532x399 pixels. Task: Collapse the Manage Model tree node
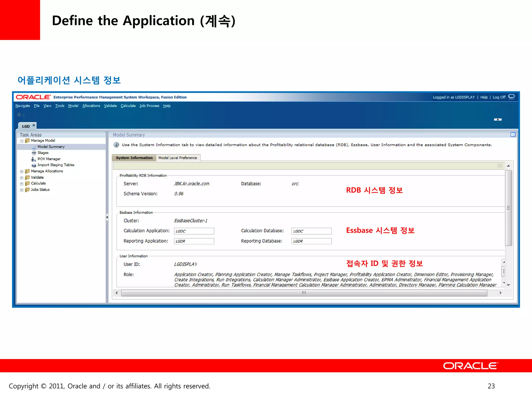point(22,141)
